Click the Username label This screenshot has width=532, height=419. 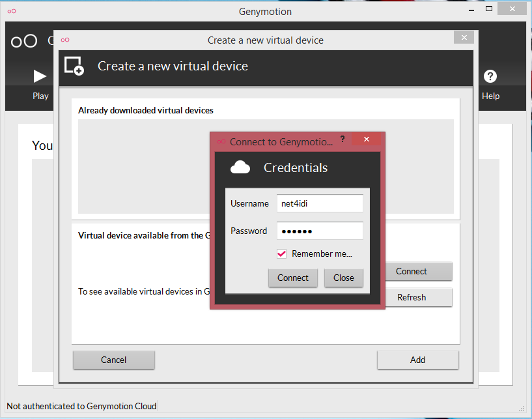click(x=249, y=203)
